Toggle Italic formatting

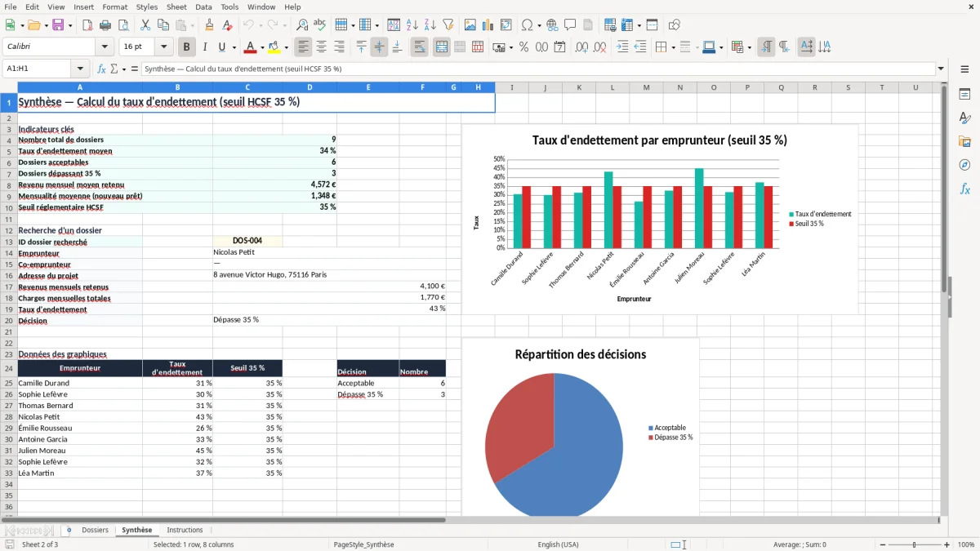click(205, 47)
